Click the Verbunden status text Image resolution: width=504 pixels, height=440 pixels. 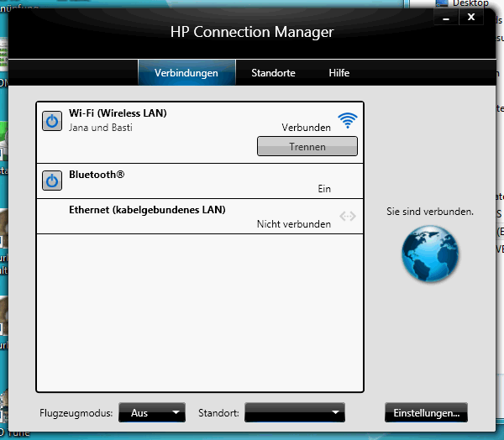click(306, 128)
